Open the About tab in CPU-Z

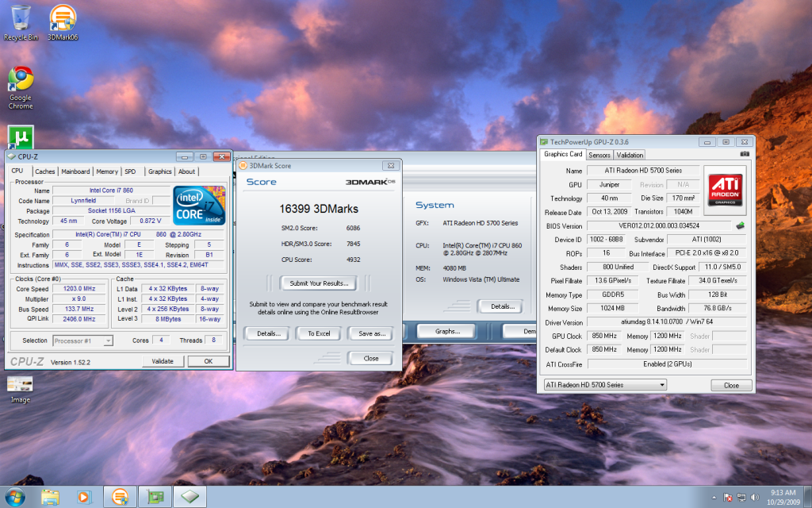point(187,171)
